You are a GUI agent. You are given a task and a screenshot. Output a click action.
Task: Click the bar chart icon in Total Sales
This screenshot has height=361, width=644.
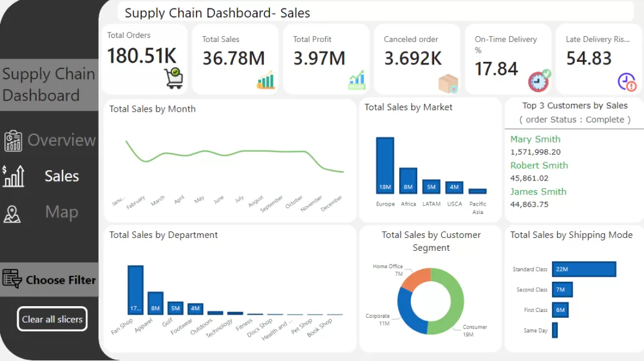[x=265, y=80]
